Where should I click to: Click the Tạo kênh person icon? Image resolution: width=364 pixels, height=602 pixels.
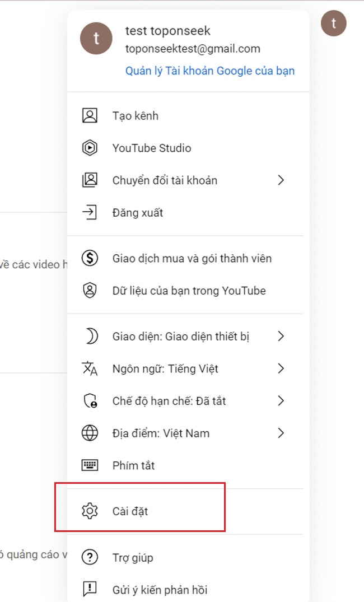[90, 115]
